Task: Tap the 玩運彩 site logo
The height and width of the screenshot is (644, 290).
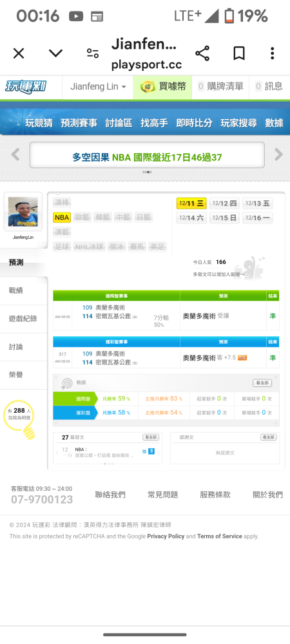Action: click(26, 87)
